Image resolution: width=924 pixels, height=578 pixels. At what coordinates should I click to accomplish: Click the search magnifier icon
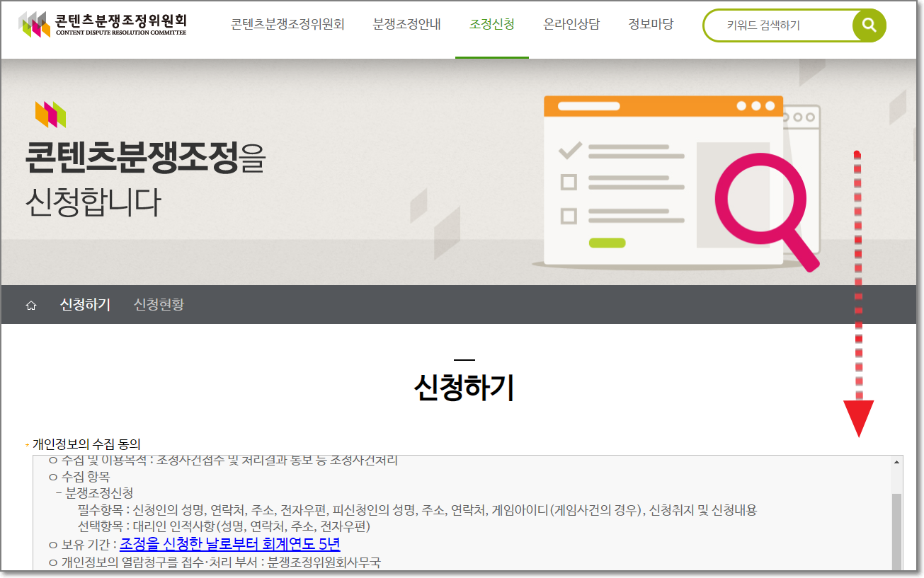point(869,25)
